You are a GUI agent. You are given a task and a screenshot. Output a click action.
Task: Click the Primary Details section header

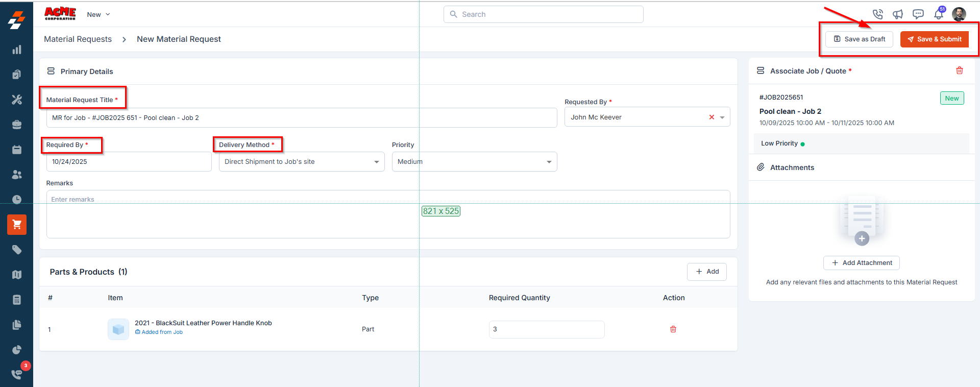click(x=87, y=71)
